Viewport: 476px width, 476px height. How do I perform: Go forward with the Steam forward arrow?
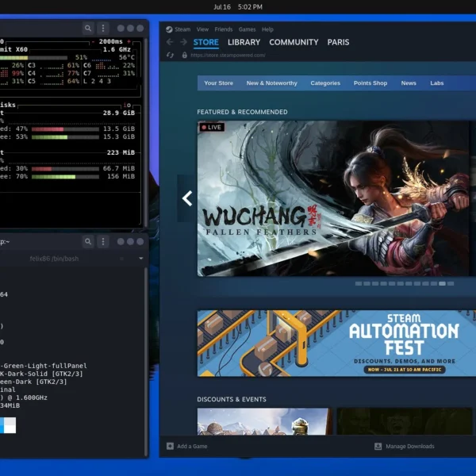(183, 42)
